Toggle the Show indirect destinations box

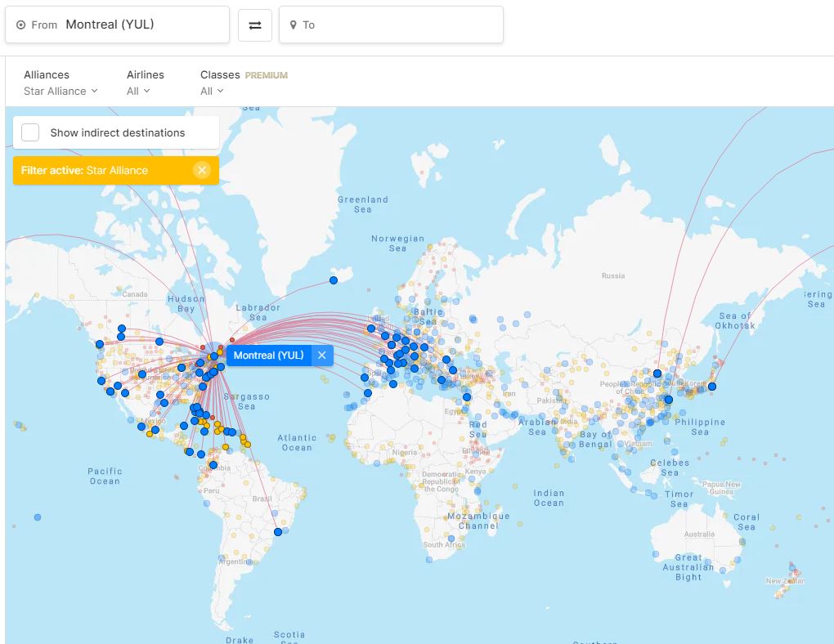click(x=29, y=132)
